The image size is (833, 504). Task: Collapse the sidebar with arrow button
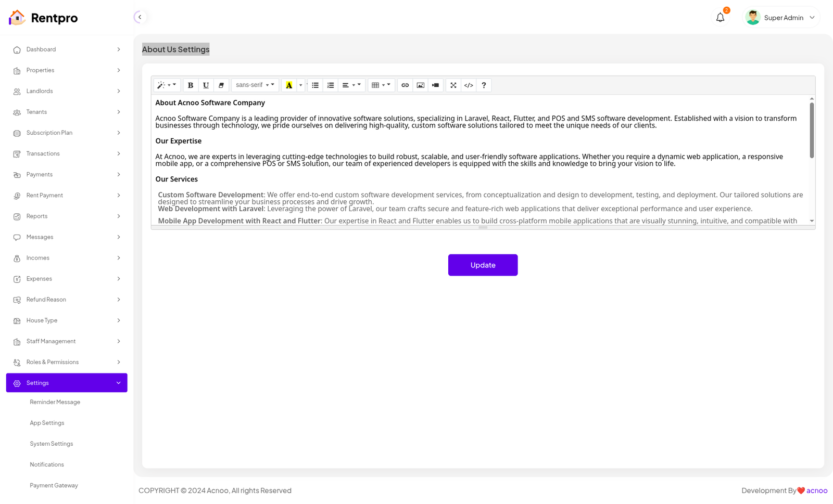[x=140, y=17]
